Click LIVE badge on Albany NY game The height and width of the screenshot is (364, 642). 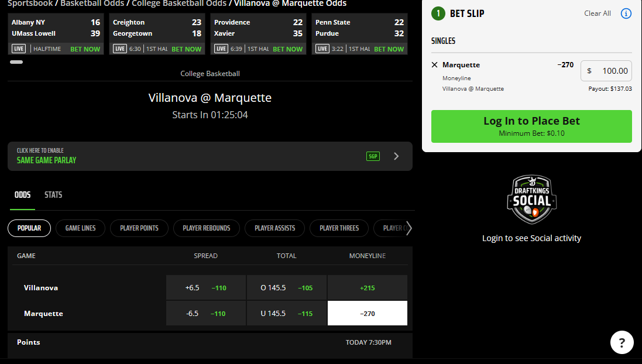pyautogui.click(x=18, y=49)
